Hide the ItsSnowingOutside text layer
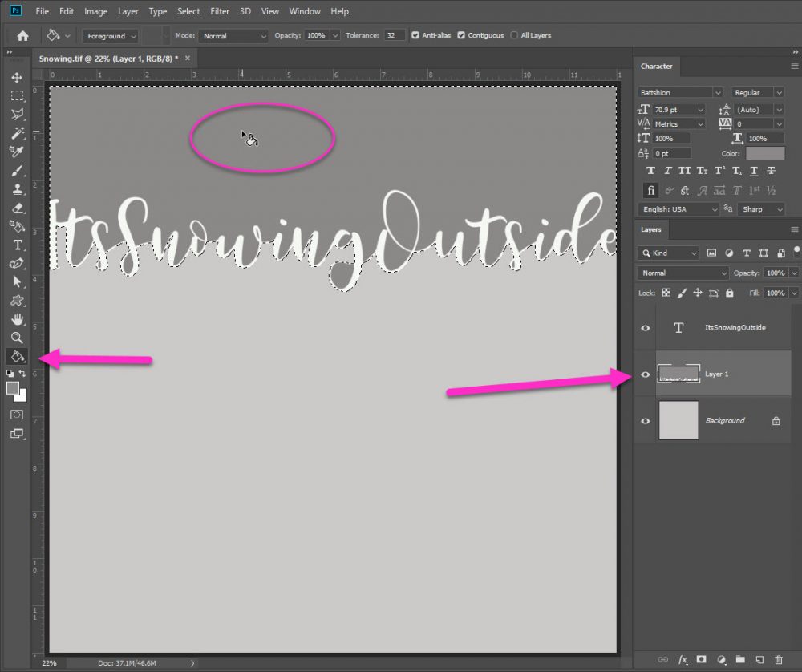 [x=646, y=328]
